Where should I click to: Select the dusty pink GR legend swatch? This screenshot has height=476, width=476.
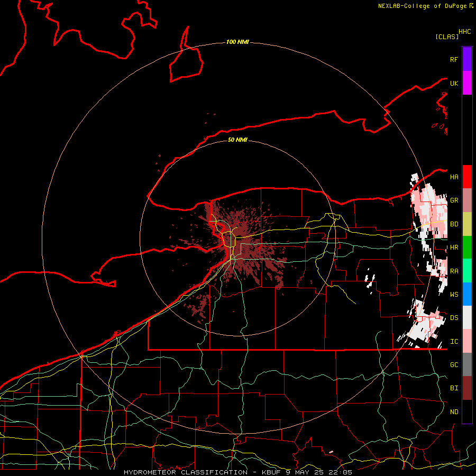tap(467, 200)
